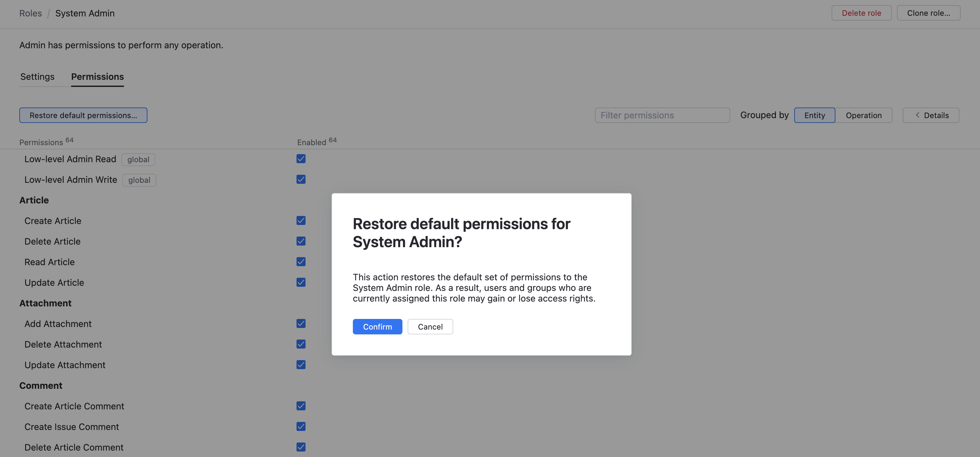980x457 pixels.
Task: Uncheck the Delete Article permission
Action: click(301, 241)
